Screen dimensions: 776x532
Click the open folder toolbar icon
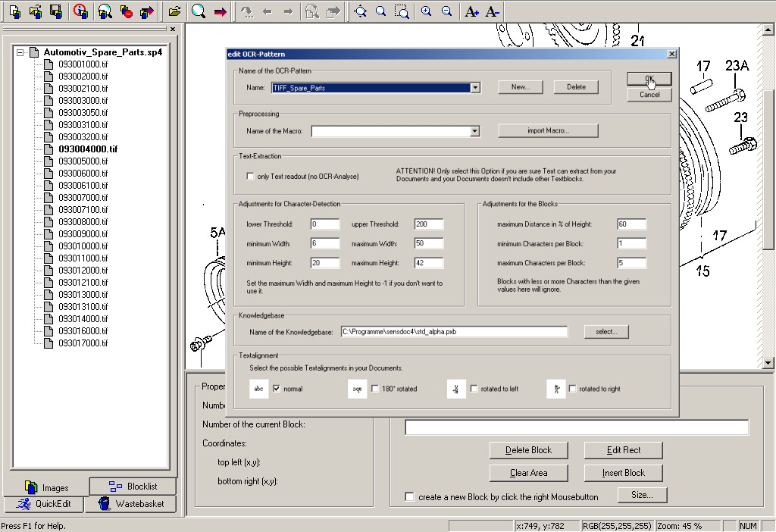pyautogui.click(x=175, y=11)
